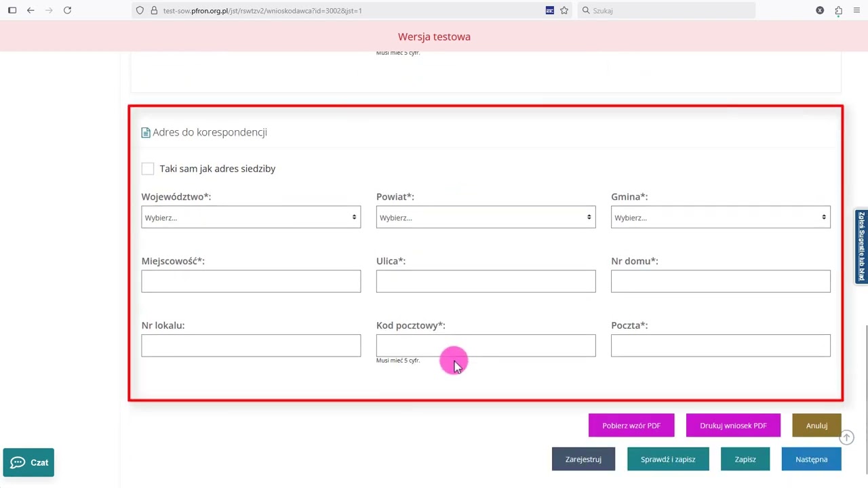Expand the Województwo dropdown
The width and height of the screenshot is (868, 488).
click(x=251, y=218)
